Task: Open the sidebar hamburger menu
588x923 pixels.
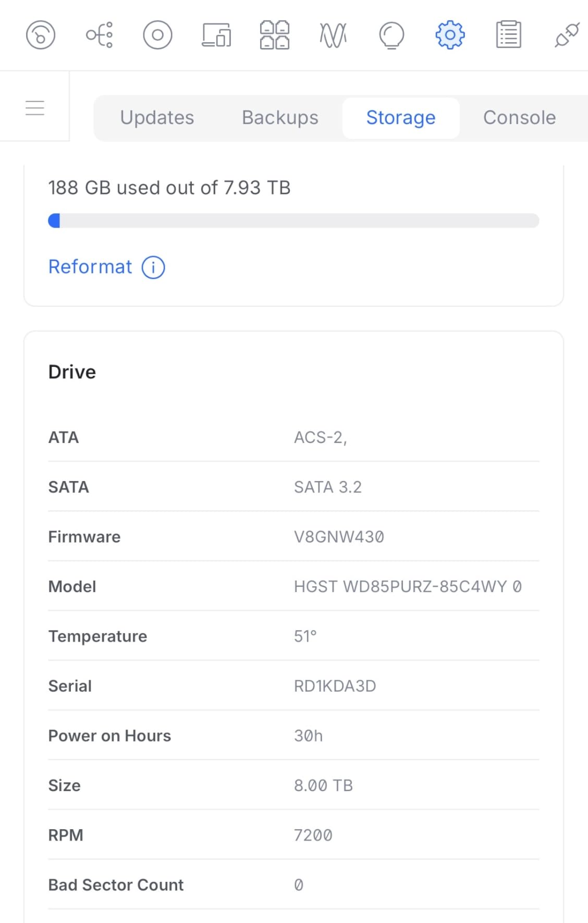Action: (x=34, y=107)
